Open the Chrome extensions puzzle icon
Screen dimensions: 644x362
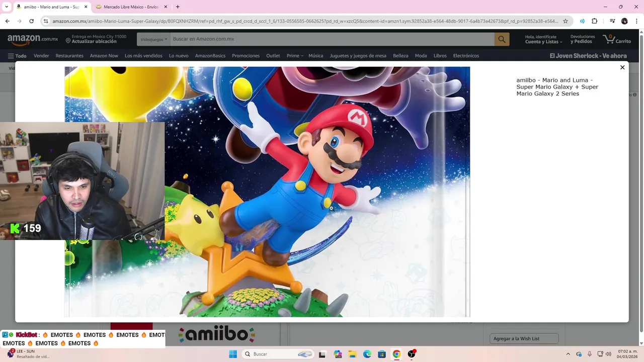tap(595, 21)
